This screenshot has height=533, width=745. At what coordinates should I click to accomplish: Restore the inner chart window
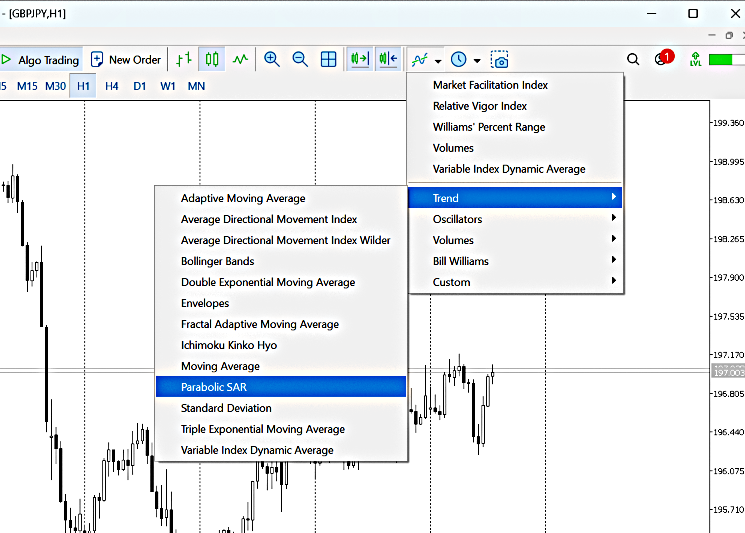[x=729, y=35]
